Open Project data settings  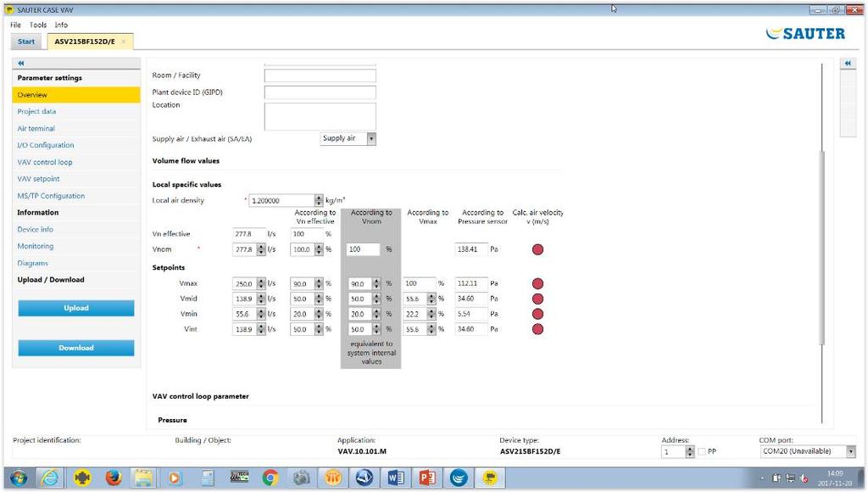(36, 111)
